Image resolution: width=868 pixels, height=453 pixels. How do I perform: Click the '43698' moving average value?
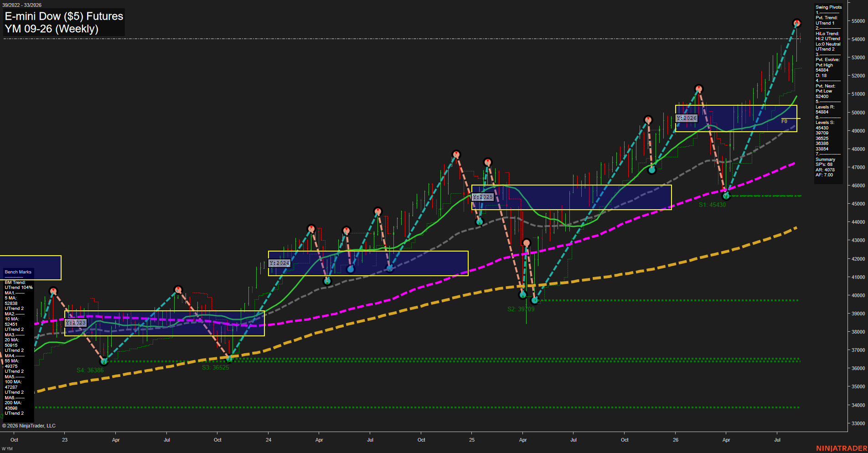(11, 408)
